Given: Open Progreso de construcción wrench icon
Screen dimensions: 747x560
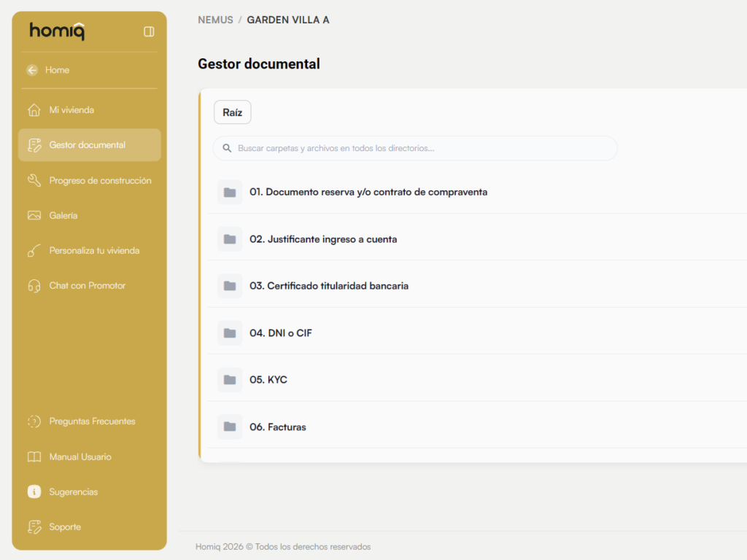Looking at the screenshot, I should (34, 181).
